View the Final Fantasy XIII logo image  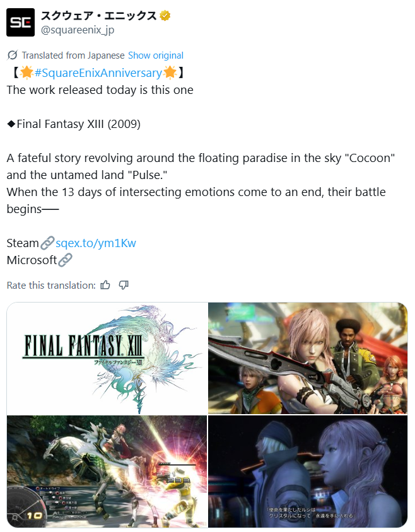pyautogui.click(x=107, y=358)
